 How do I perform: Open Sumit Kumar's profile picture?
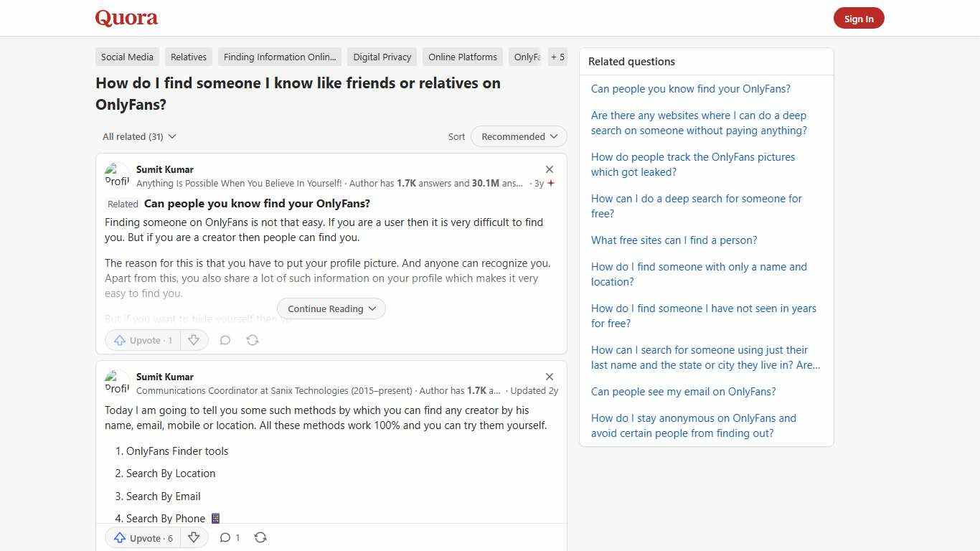[117, 175]
